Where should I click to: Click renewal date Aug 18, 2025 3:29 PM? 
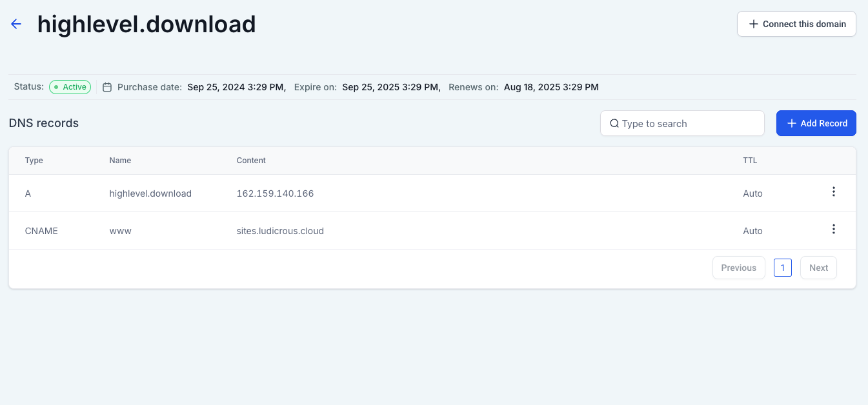(x=551, y=87)
